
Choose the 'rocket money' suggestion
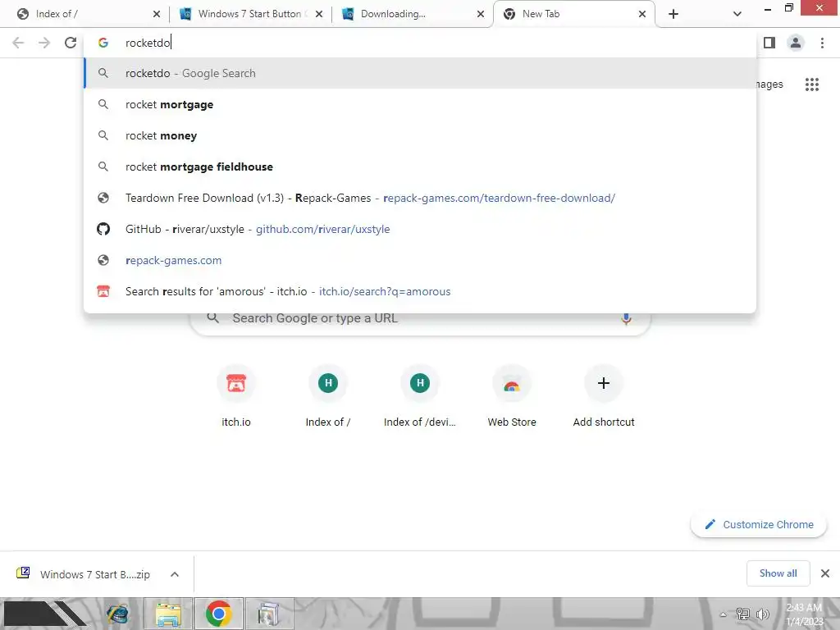click(x=420, y=135)
